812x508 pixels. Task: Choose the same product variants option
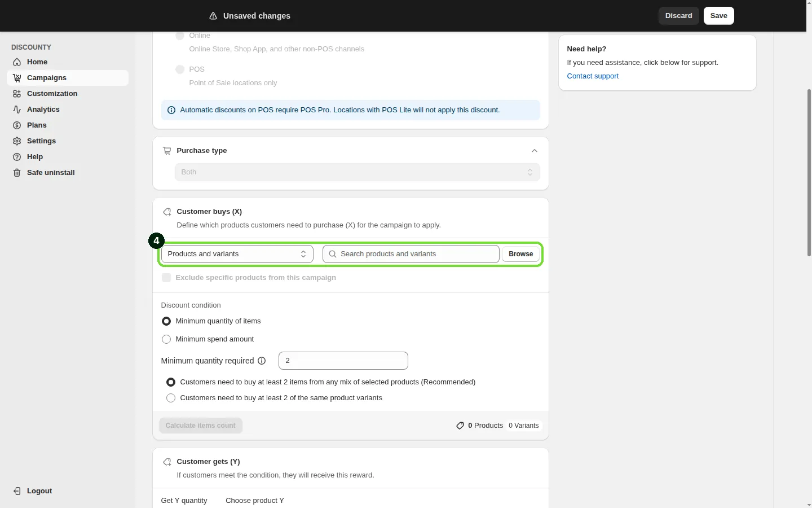tap(171, 398)
